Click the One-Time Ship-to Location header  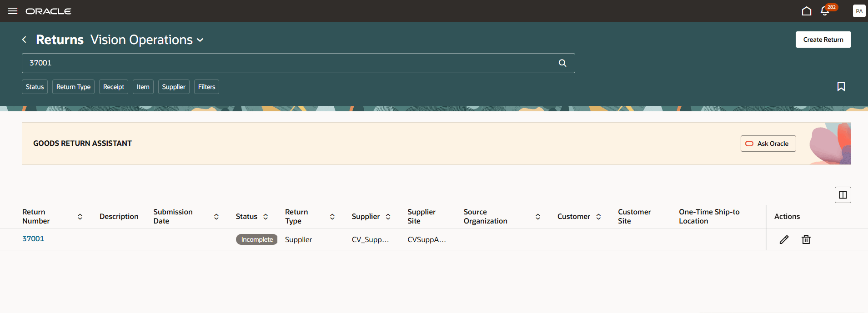point(709,217)
